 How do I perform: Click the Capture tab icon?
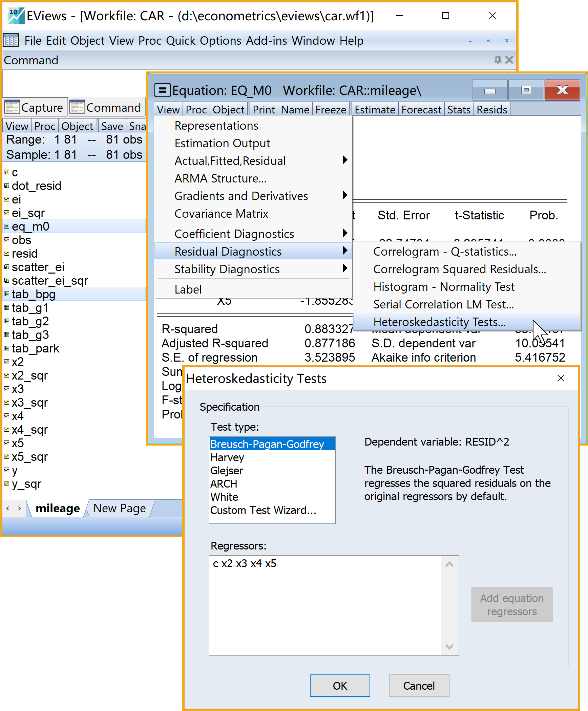pos(12,107)
